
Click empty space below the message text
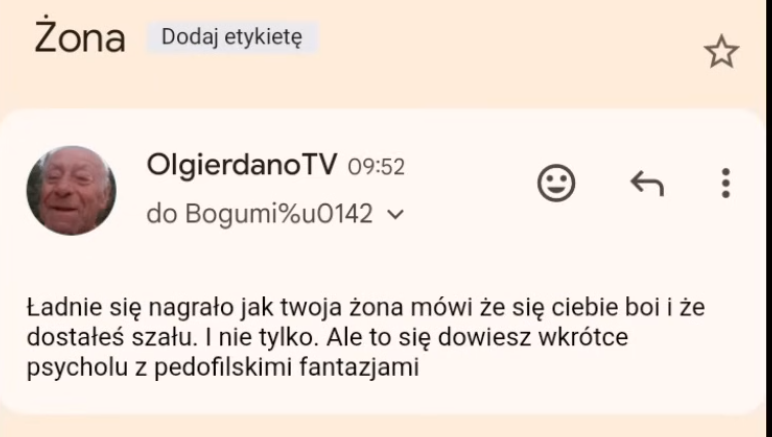pos(384,398)
